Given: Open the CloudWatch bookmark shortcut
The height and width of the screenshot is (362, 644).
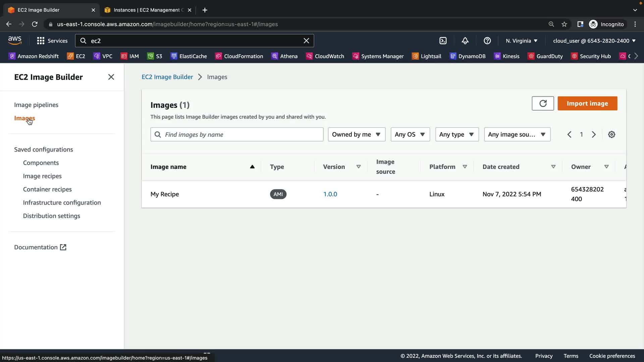Looking at the screenshot, I should pyautogui.click(x=325, y=56).
